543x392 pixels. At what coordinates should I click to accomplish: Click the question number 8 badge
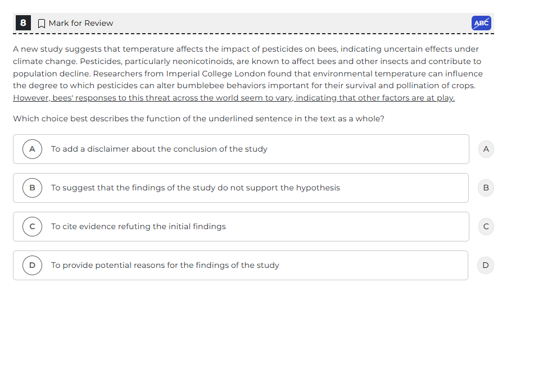[x=23, y=22]
